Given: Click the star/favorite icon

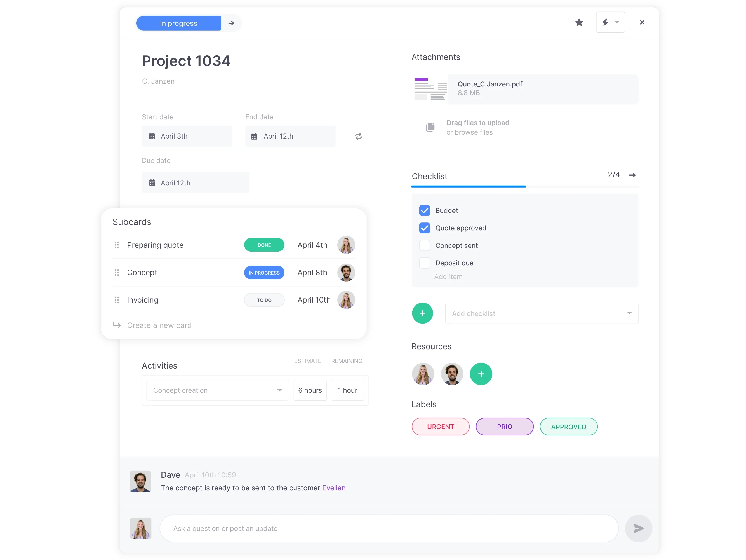Looking at the screenshot, I should (579, 22).
